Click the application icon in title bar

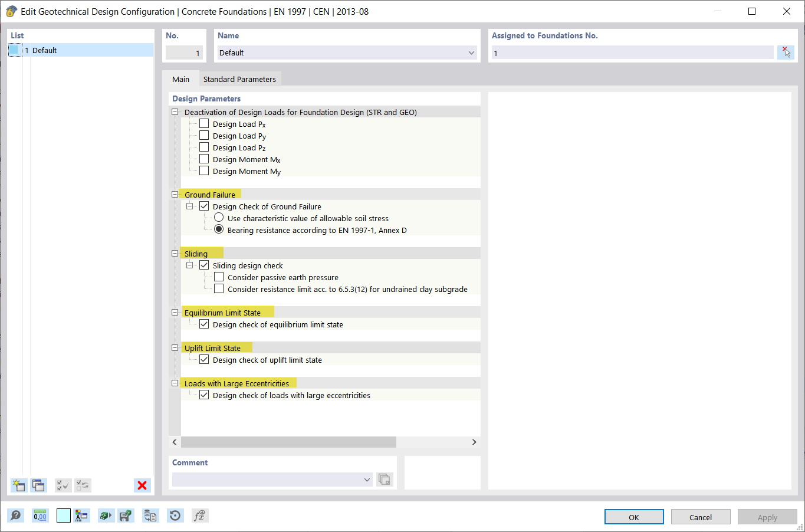(11, 11)
